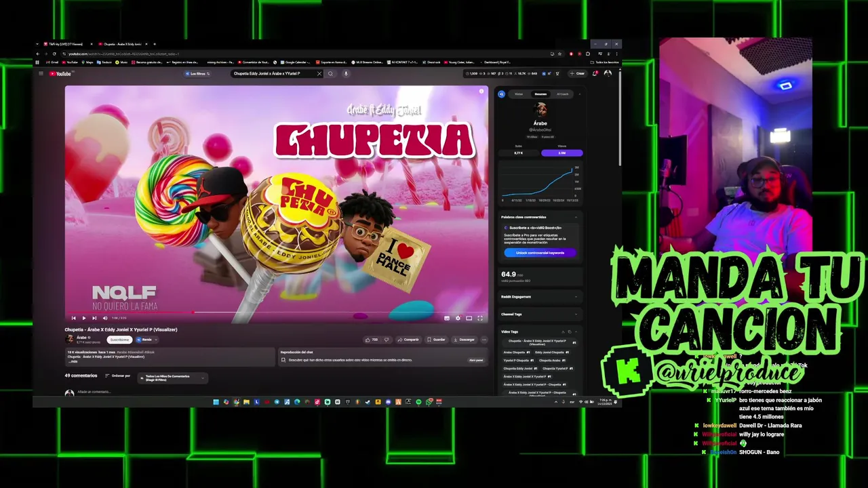The width and height of the screenshot is (868, 488).
Task: Click the Crear button in YouTube header
Action: point(578,73)
